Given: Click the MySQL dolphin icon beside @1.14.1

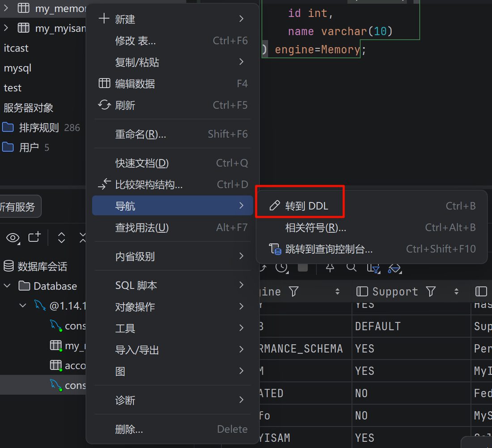Looking at the screenshot, I should (39, 305).
